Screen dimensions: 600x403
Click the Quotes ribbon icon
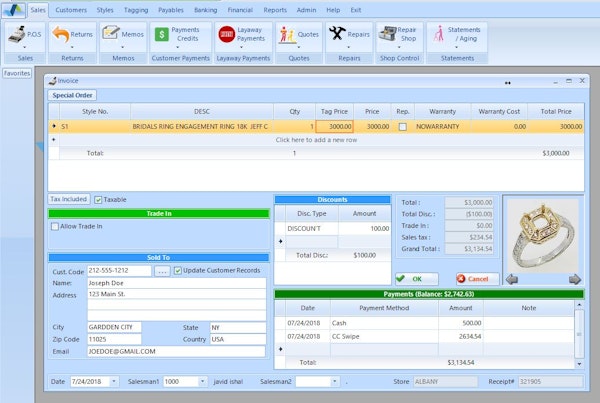click(287, 36)
